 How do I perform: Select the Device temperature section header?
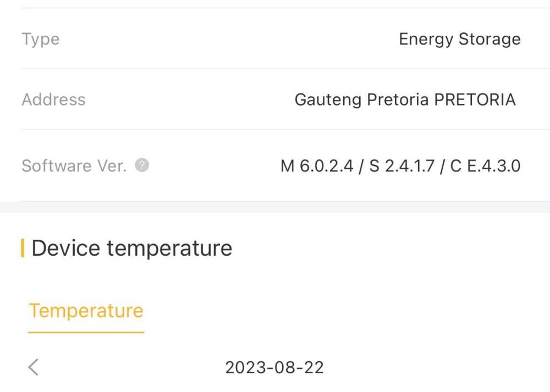pyautogui.click(x=132, y=248)
